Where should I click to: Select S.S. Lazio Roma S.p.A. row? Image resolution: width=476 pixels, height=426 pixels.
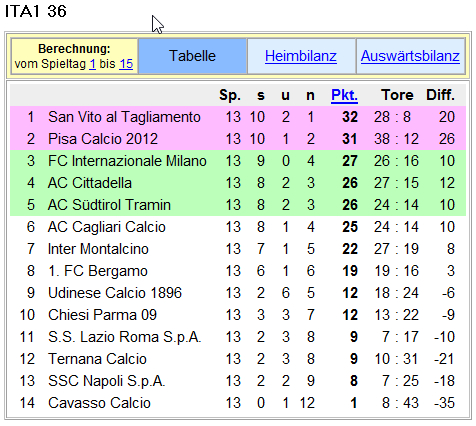238,337
